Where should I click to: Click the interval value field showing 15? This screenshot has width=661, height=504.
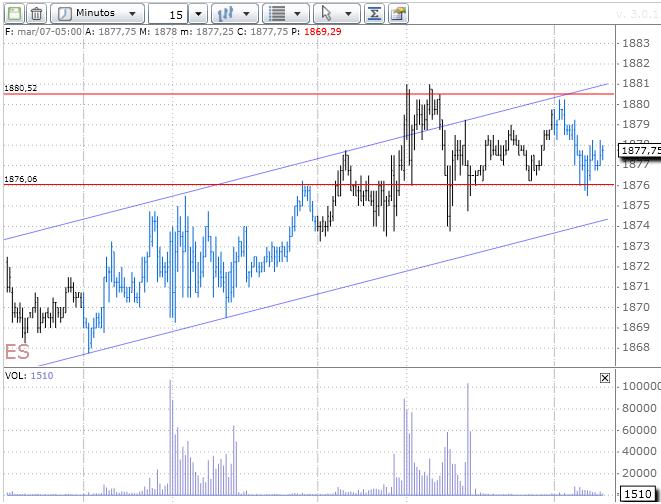(x=169, y=14)
